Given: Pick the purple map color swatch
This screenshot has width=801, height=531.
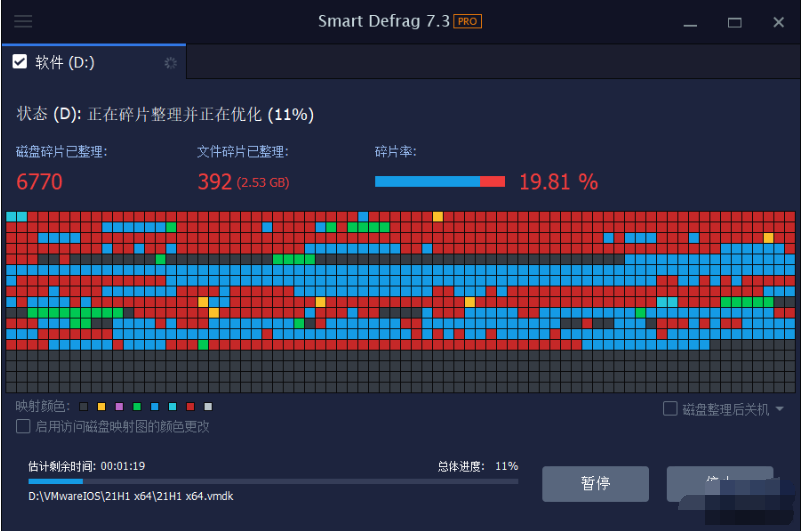Looking at the screenshot, I should coord(120,407).
